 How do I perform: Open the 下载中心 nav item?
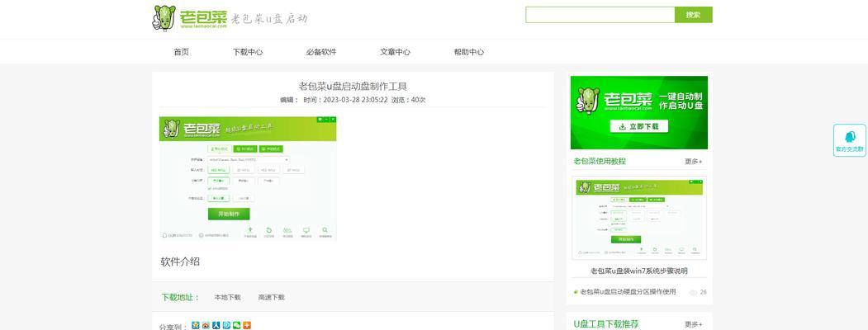pyautogui.click(x=248, y=52)
